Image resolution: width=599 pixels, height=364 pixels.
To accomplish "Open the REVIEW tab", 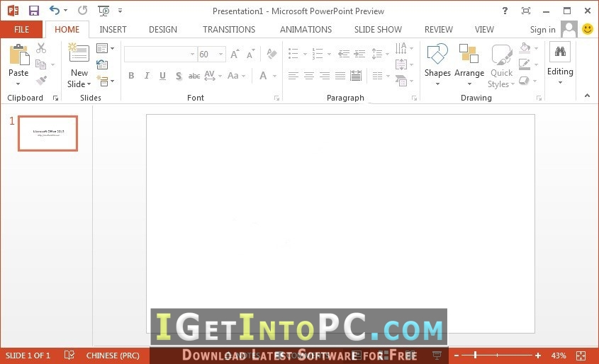I will tap(439, 29).
